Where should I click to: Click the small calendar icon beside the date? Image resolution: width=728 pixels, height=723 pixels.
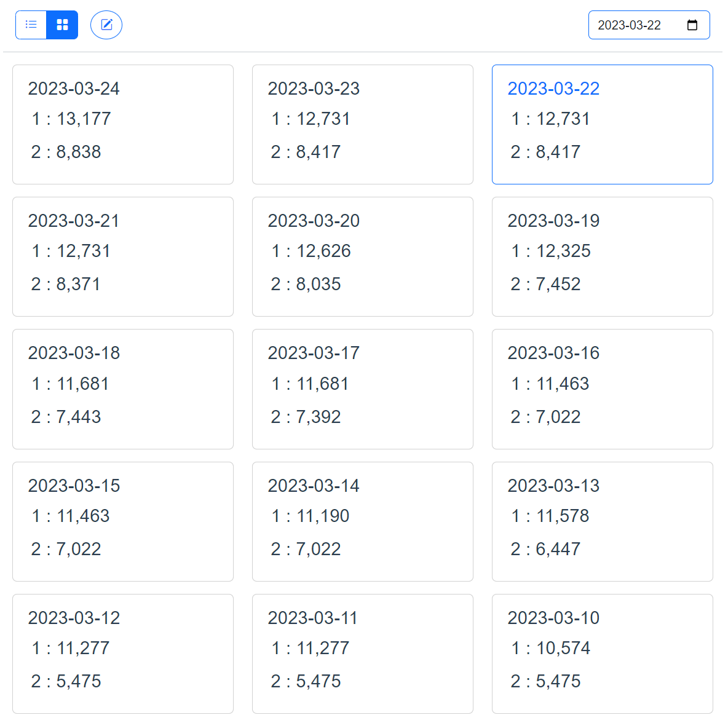692,25
